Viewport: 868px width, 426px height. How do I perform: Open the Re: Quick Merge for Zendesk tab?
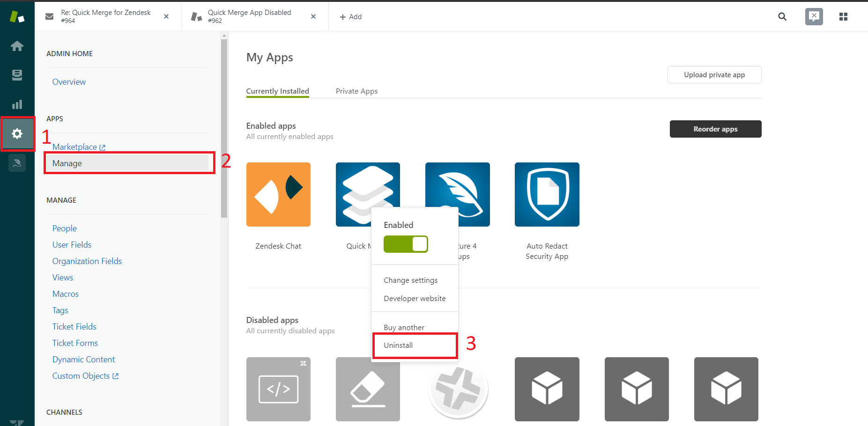coord(108,16)
